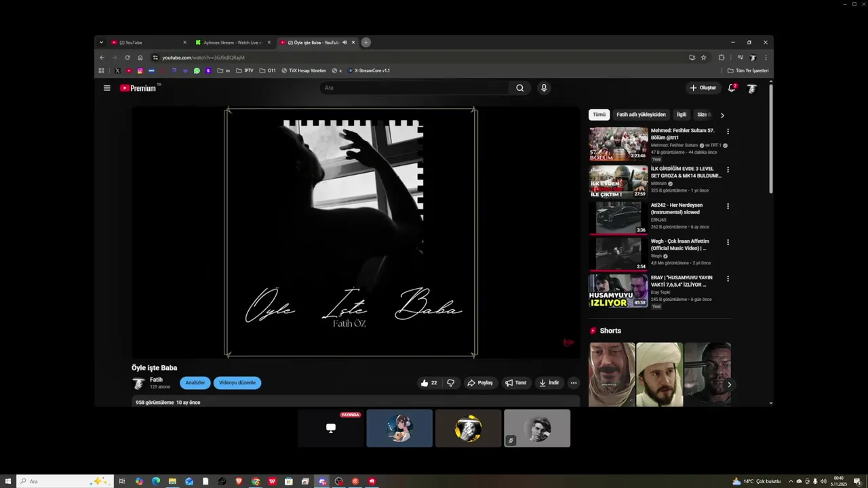Select the anime avatar participant tile

pyautogui.click(x=399, y=428)
